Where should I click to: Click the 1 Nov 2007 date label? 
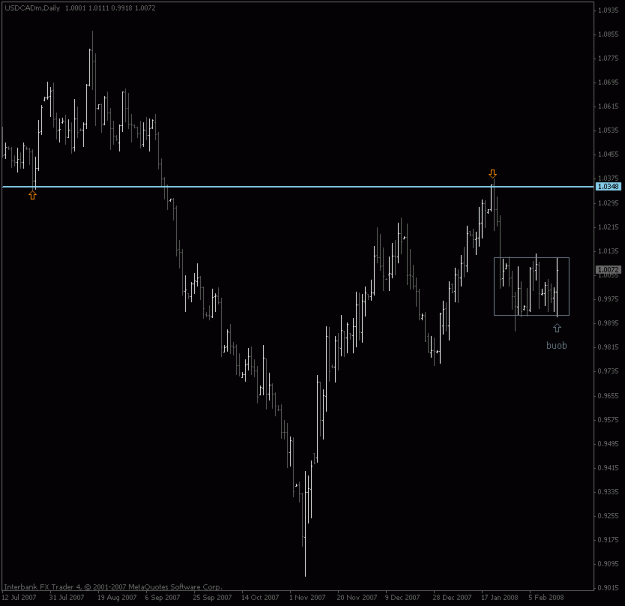click(307, 597)
